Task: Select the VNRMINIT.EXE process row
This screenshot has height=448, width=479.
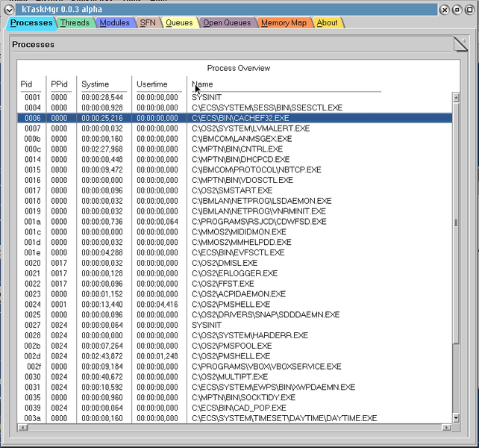Action: 234,211
